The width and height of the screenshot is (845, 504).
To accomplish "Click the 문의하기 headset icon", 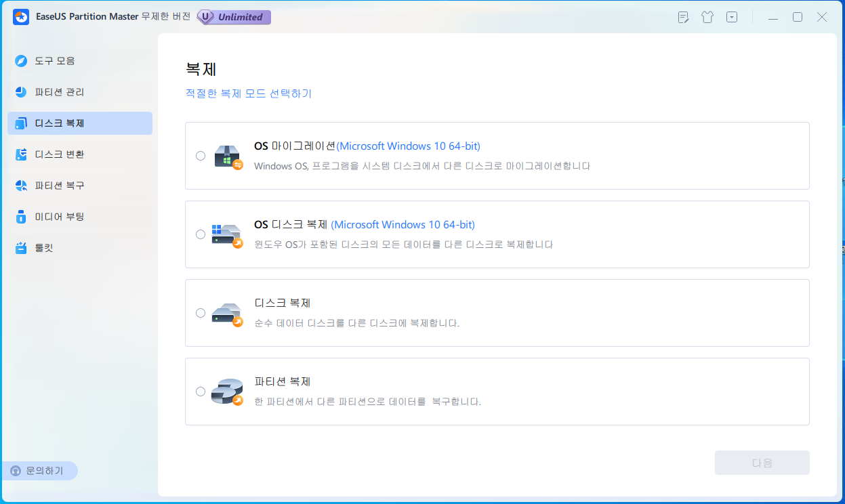I will coord(16,471).
